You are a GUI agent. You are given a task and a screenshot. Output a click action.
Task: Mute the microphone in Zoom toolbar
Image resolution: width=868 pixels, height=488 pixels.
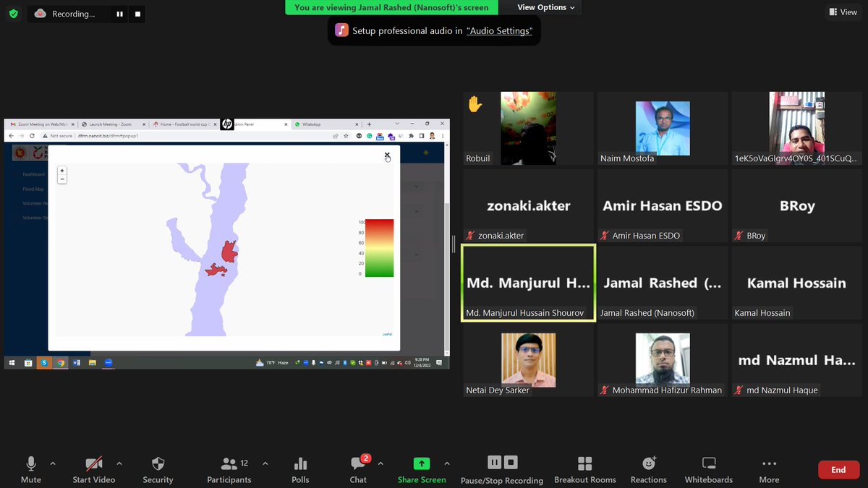[x=30, y=469]
